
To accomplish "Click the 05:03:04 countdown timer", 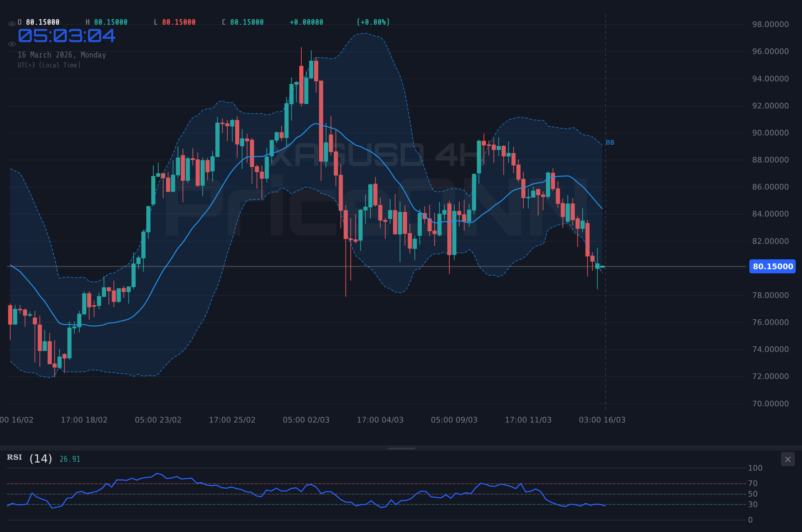I will pyautogui.click(x=67, y=36).
